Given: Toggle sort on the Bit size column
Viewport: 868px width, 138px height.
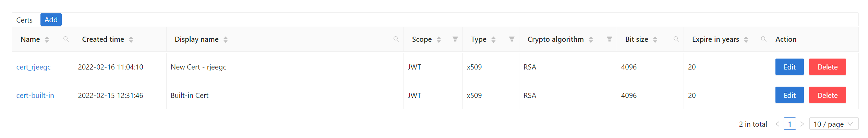Looking at the screenshot, I should [x=655, y=40].
